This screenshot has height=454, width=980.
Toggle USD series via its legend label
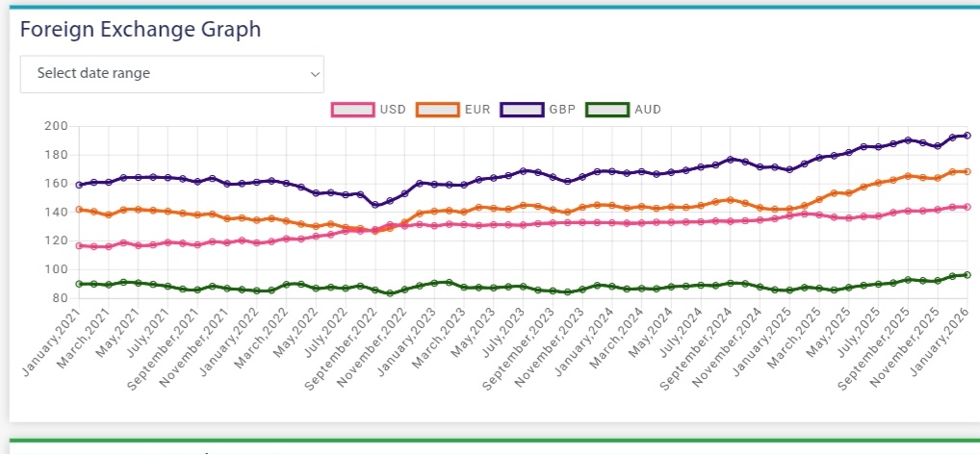pos(393,110)
